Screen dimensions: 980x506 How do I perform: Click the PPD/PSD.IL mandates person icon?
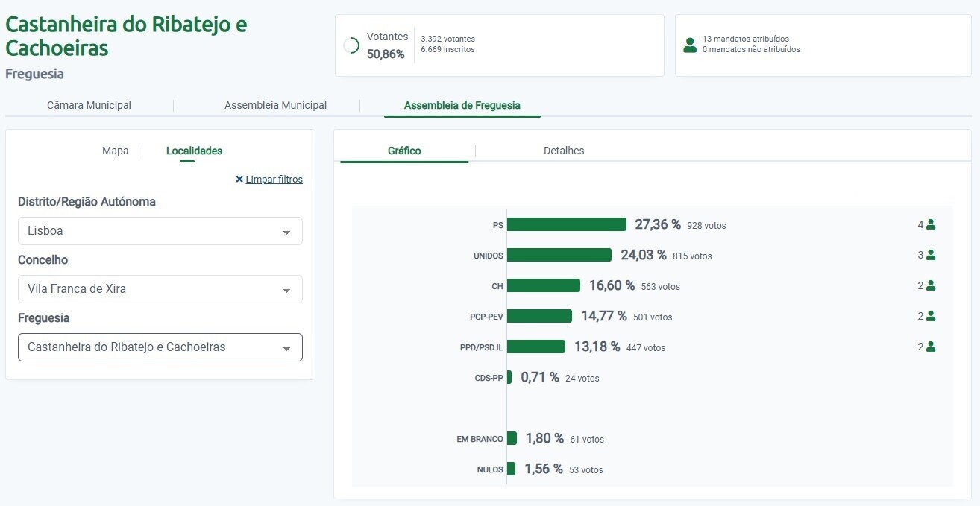pos(930,347)
